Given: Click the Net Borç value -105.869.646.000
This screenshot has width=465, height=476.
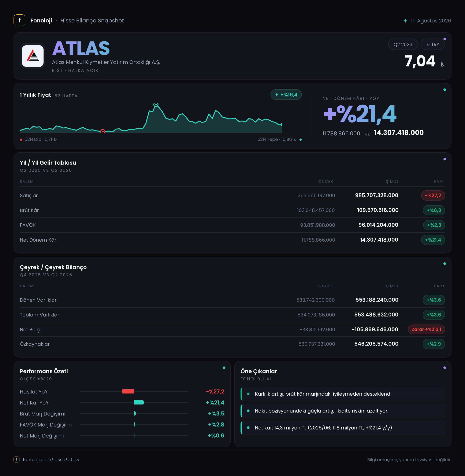Looking at the screenshot, I should [x=375, y=329].
